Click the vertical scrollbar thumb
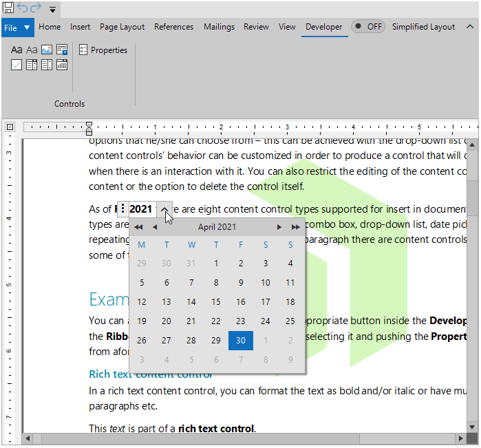The image size is (481, 448). [x=473, y=198]
